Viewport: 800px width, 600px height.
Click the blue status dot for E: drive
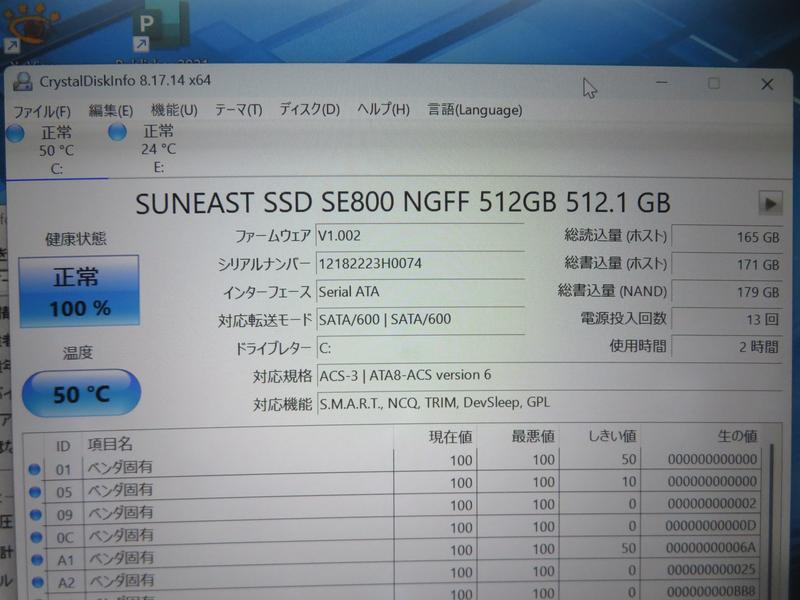pos(117,132)
